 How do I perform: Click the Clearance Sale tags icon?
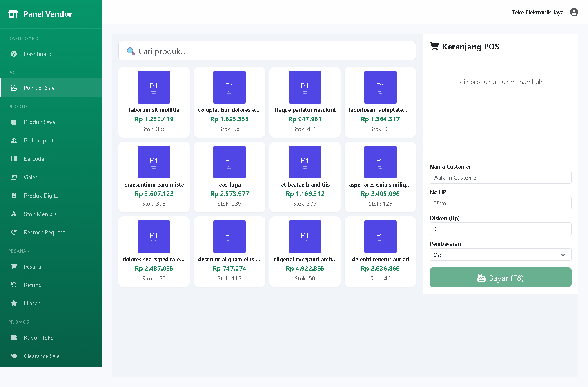click(14, 356)
